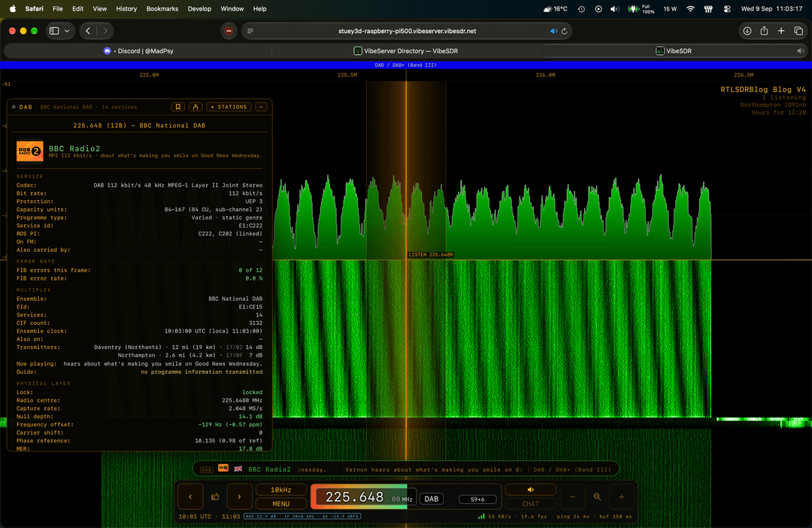Viewport: 812px width, 528px height.
Task: Show the tab overview icon
Action: [798, 31]
